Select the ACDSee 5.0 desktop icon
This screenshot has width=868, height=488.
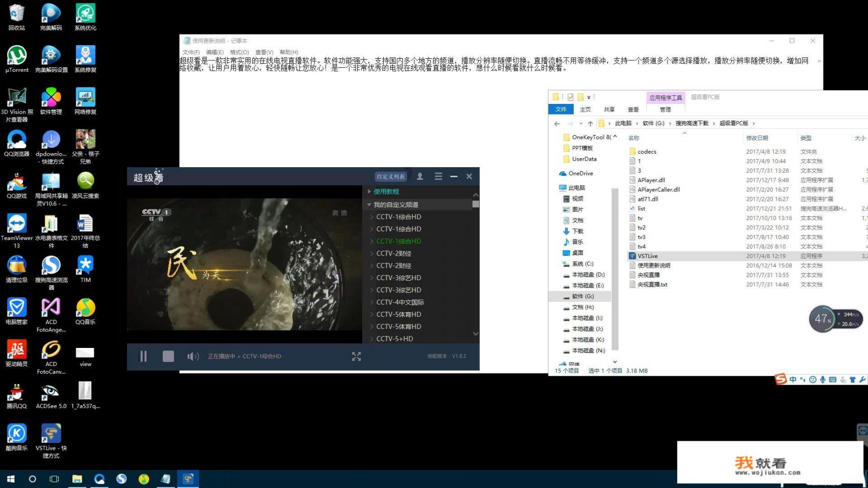[51, 396]
